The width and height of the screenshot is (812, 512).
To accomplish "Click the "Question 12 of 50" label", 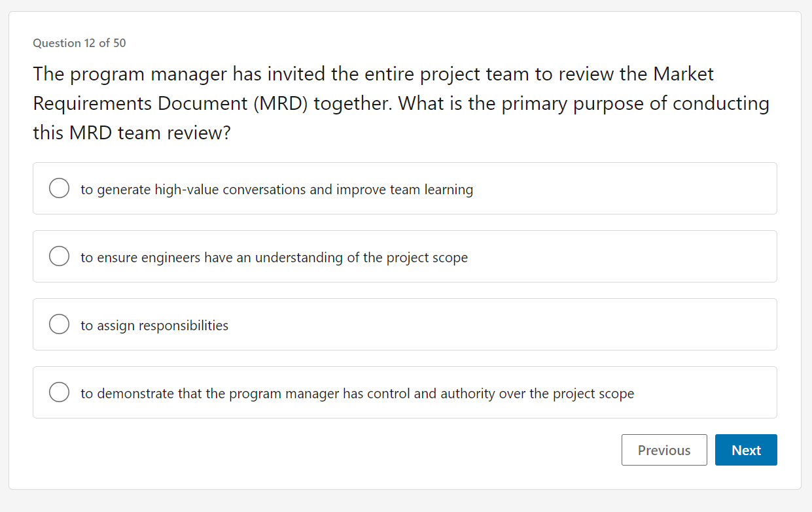I will [x=79, y=43].
